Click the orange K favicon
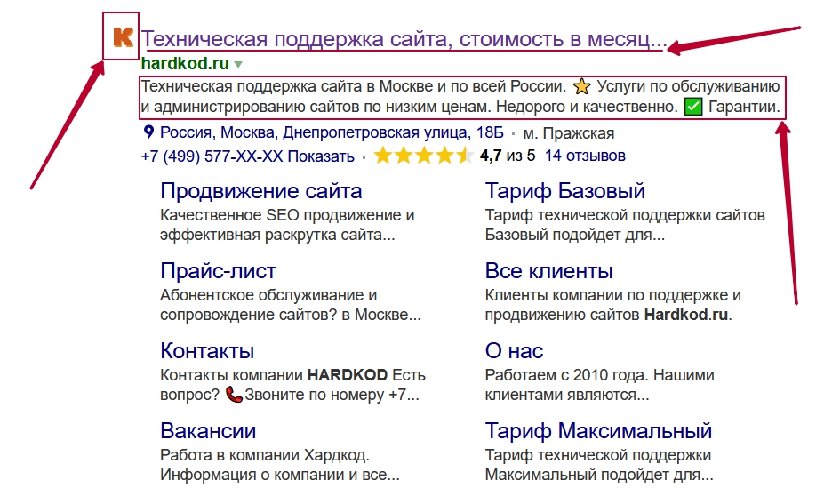832x504 pixels. [x=123, y=37]
